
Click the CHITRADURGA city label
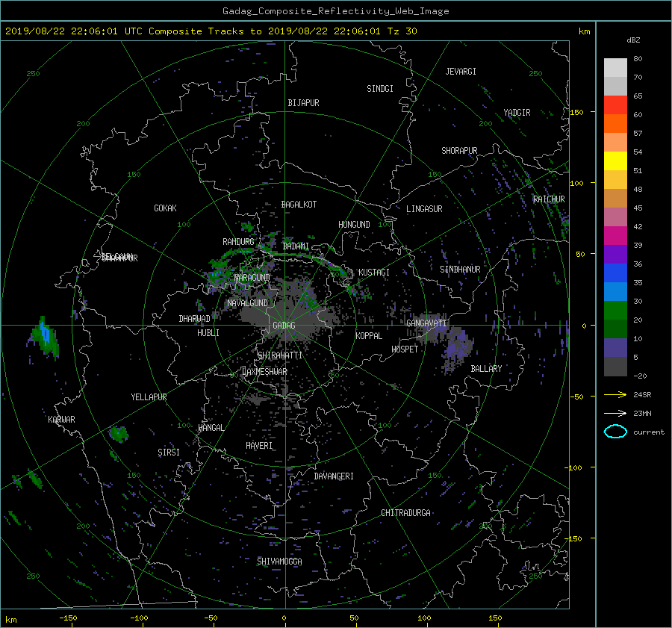point(405,513)
